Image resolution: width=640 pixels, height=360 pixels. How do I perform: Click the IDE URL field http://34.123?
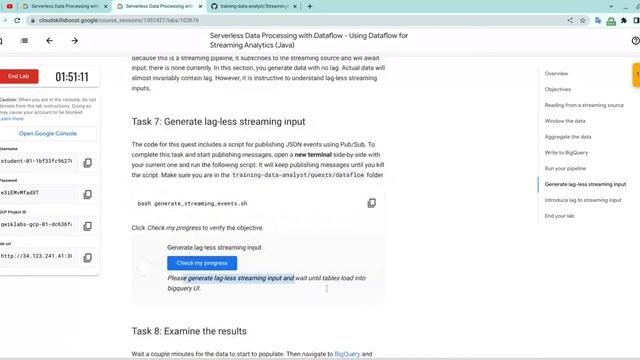click(x=38, y=256)
